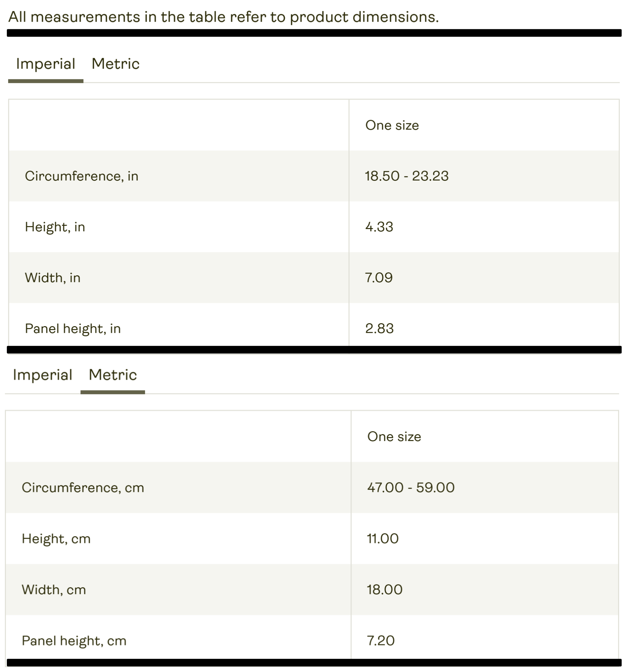624x672 pixels.
Task: Click the 'Circumference, in' row label
Action: coord(82,176)
